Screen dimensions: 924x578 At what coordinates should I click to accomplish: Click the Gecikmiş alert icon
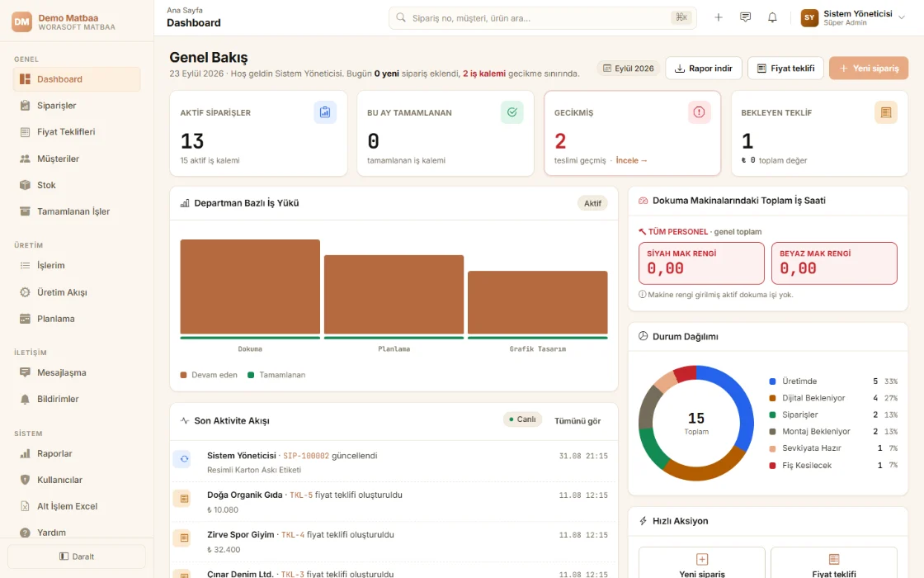[x=699, y=112]
